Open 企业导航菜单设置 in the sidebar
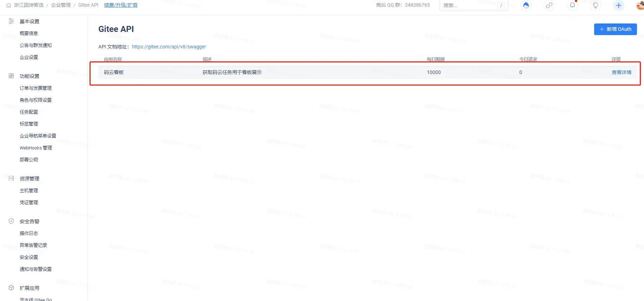Image resolution: width=644 pixels, height=301 pixels. (38, 136)
